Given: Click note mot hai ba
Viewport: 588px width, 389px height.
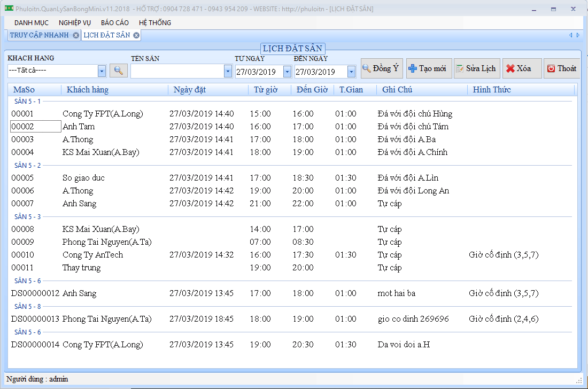Looking at the screenshot, I should click(x=397, y=293).
